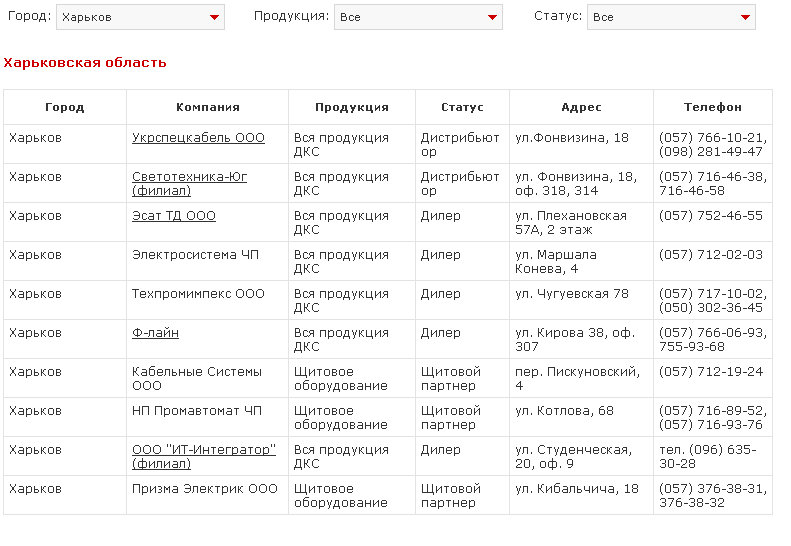791x546 pixels.
Task: Select the Техпромимпекс ООО company cell
Action: [207, 300]
